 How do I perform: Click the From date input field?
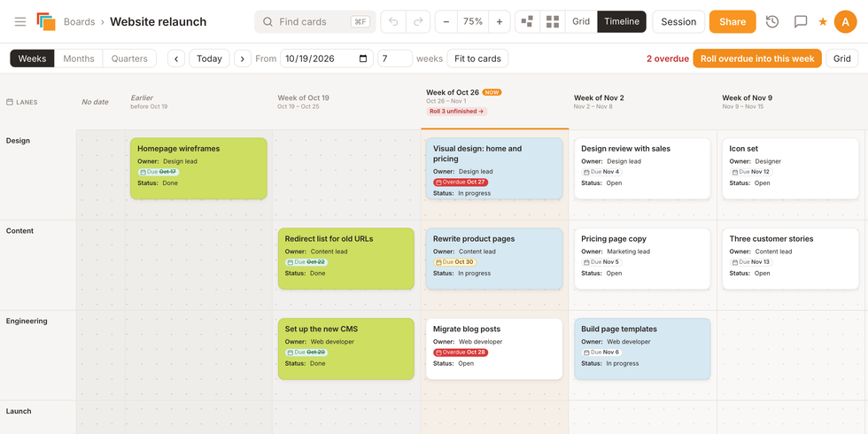327,58
